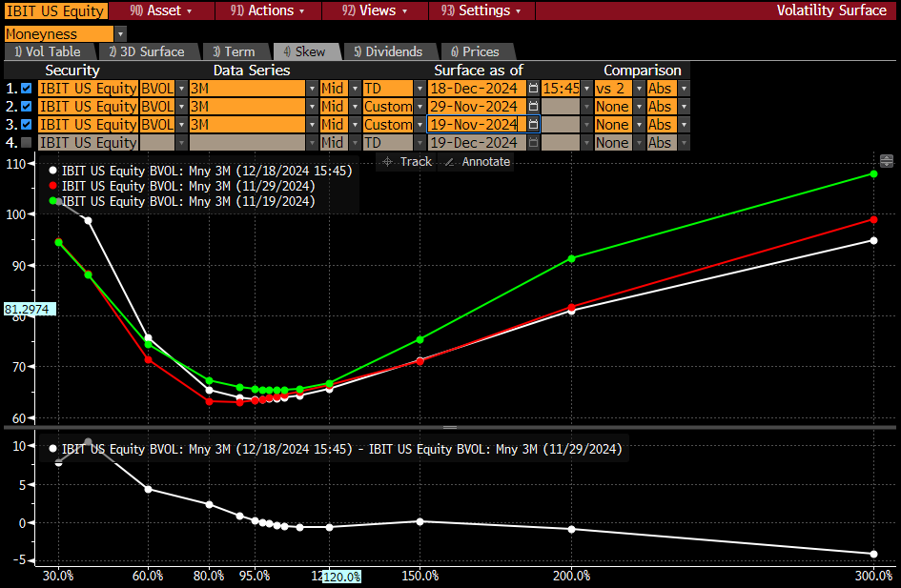Switch to the Dividends tab
This screenshot has width=901, height=588.
(388, 51)
